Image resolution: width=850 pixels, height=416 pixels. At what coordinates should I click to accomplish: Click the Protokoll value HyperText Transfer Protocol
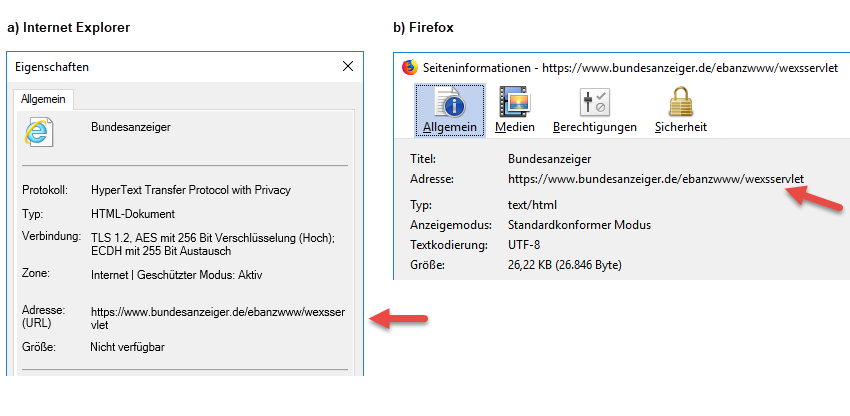click(x=191, y=190)
